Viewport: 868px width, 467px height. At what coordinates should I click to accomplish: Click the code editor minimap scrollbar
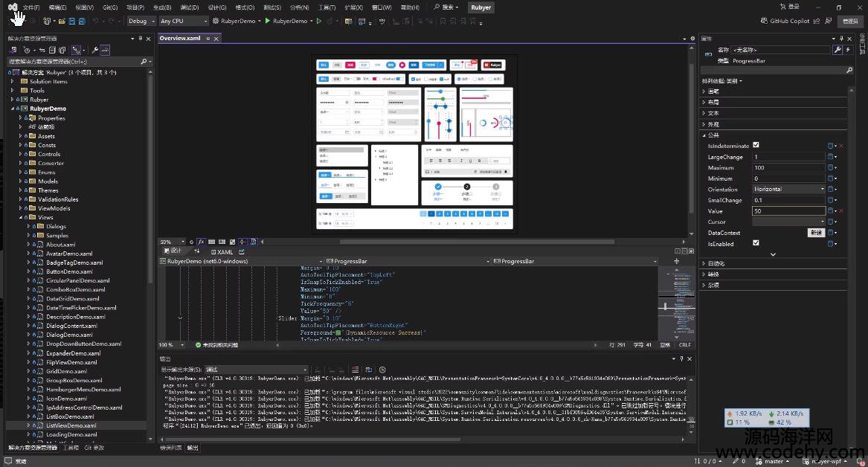pos(676,303)
